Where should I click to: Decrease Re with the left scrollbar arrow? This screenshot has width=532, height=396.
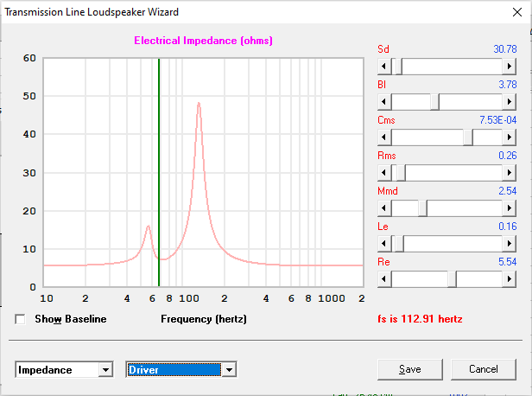coord(384,278)
